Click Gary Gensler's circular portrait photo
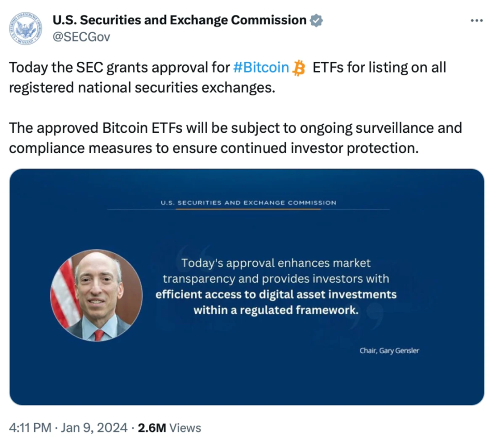Image resolution: width=498 pixels, height=448 pixels. click(x=96, y=295)
